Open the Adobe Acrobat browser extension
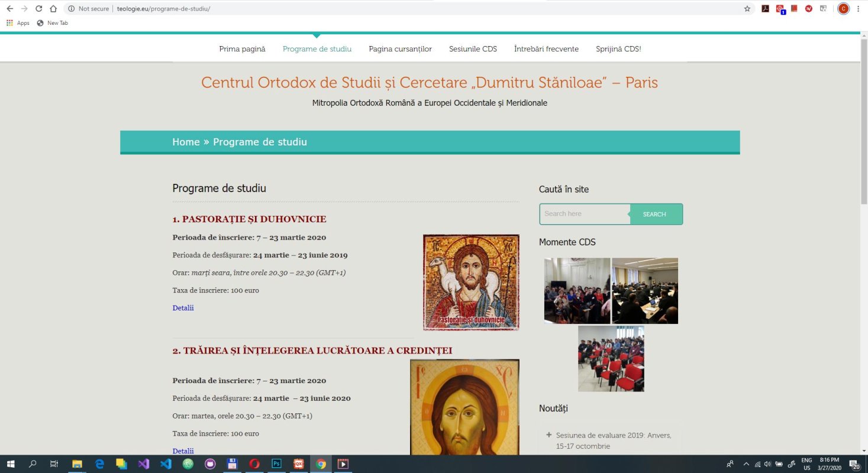This screenshot has height=473, width=868. coord(765,8)
